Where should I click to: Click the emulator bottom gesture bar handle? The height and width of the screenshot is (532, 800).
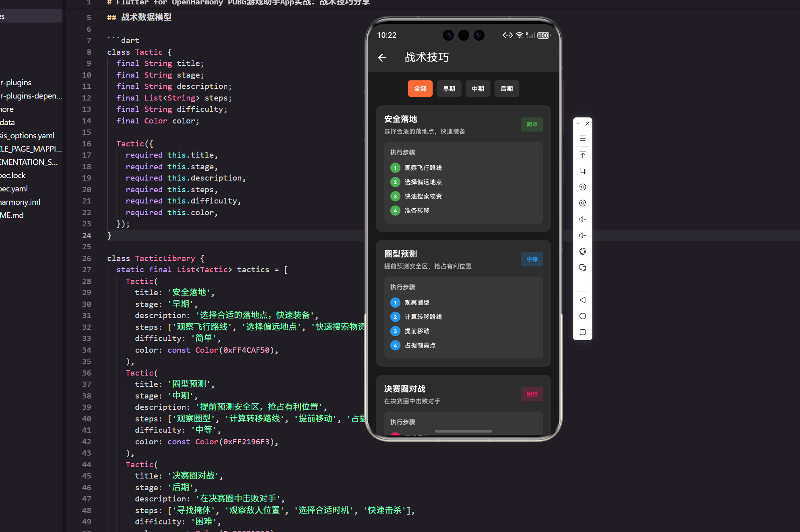[463, 431]
